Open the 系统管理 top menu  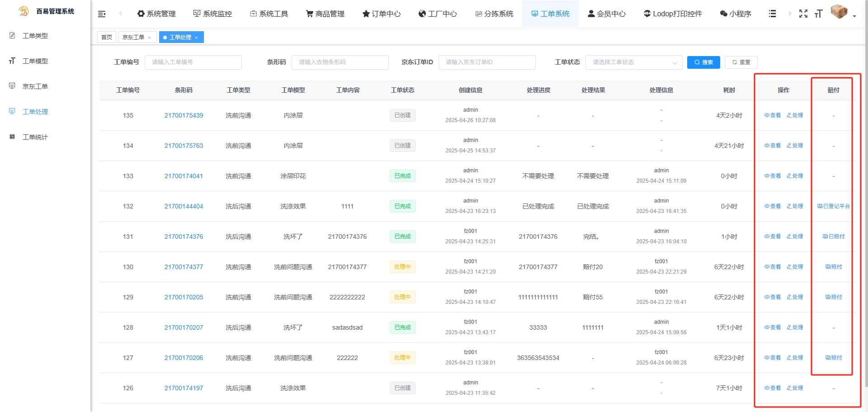156,14
